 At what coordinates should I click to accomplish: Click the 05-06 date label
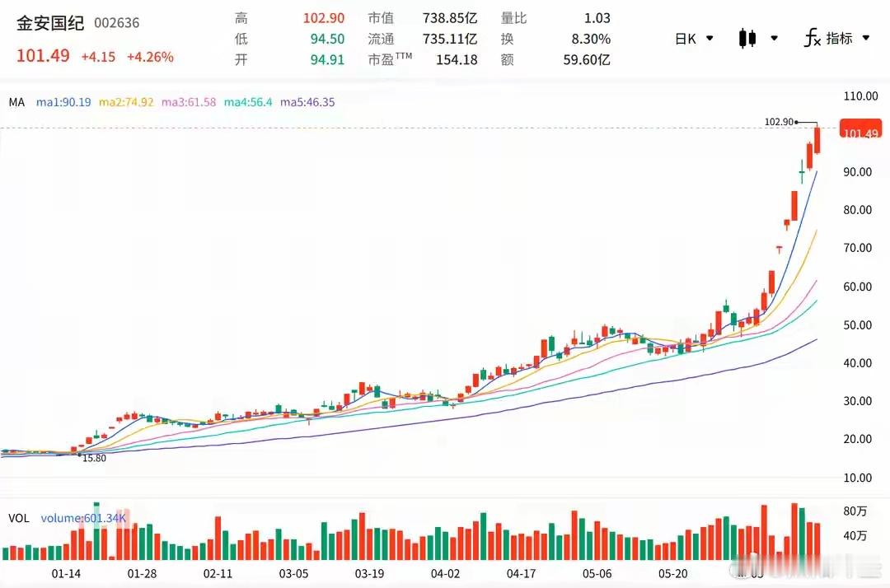coord(597,574)
